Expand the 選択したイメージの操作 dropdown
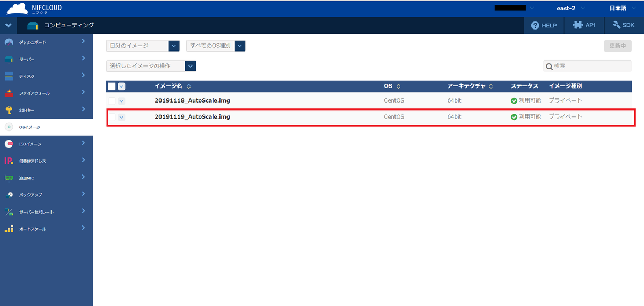The width and height of the screenshot is (644, 306). 151,66
